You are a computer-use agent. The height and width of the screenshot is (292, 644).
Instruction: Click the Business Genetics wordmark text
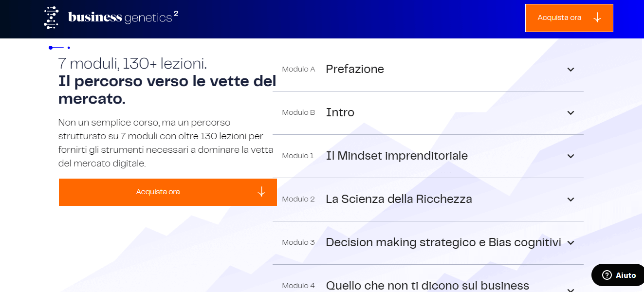pos(123,18)
